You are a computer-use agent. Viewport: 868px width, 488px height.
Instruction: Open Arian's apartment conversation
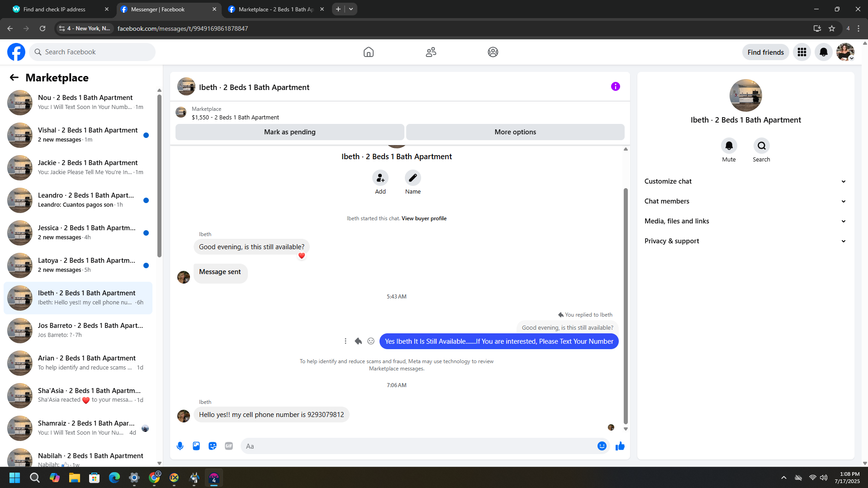(x=78, y=363)
